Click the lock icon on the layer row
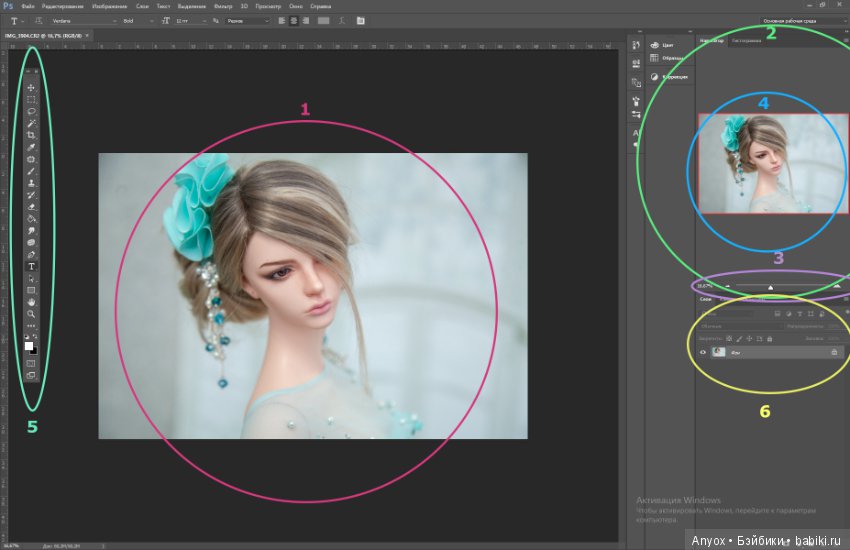The width and height of the screenshot is (850, 550). click(x=834, y=352)
